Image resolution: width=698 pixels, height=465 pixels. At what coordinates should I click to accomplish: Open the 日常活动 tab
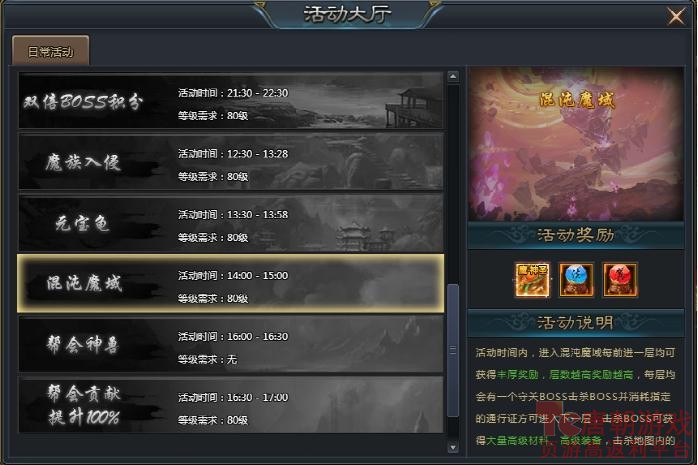tap(50, 51)
